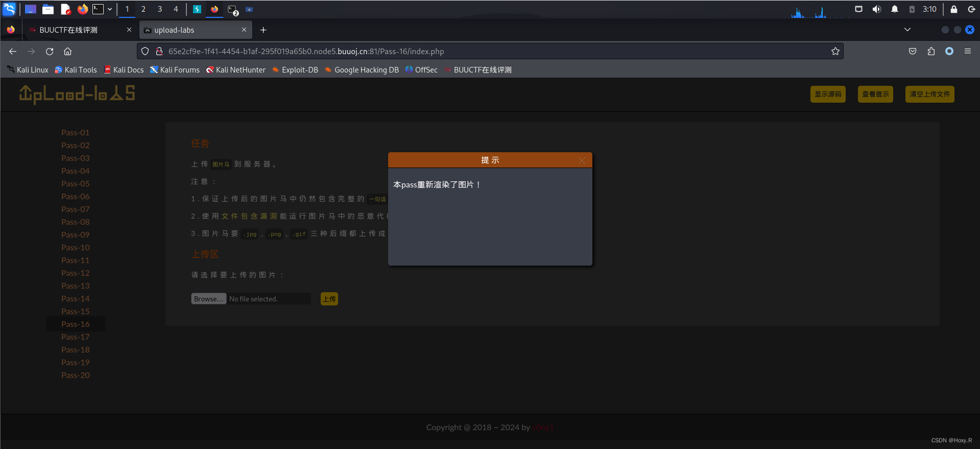Open the Kali Tools bookmark
The width and height of the screenshot is (980, 449).
[76, 70]
